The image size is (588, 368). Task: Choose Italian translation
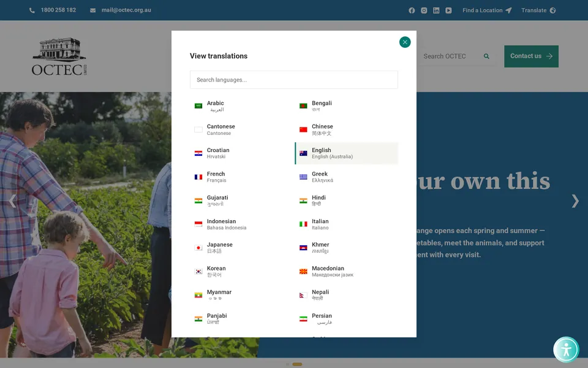tap(347, 224)
